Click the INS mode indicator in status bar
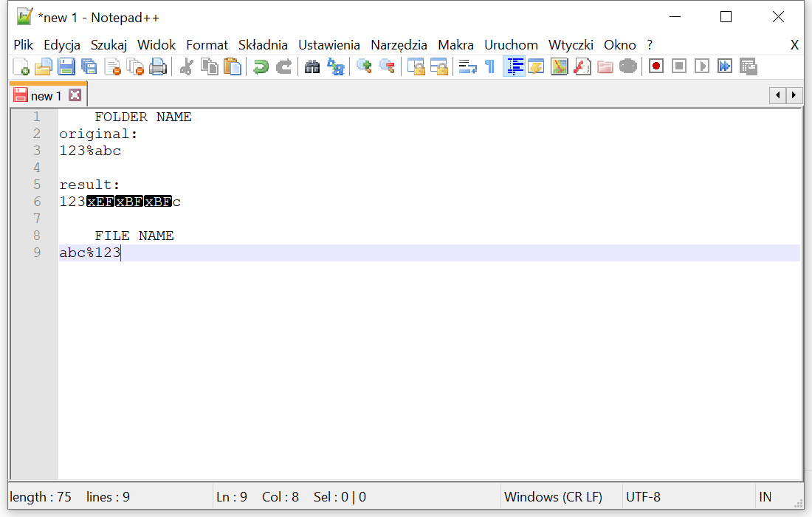Viewport: 812px width, 517px height. (765, 497)
